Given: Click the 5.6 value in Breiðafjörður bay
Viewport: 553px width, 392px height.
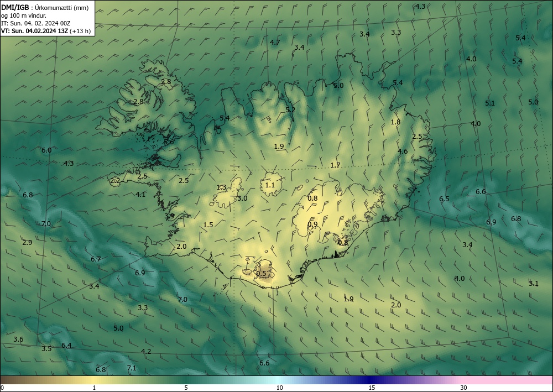Looking at the screenshot, I should [169, 142].
